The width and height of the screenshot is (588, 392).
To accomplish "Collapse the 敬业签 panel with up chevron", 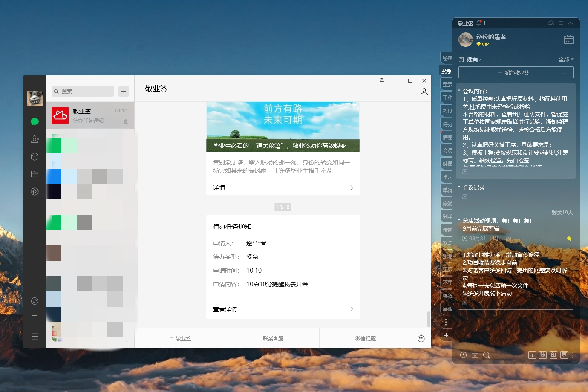I will pyautogui.click(x=571, y=23).
